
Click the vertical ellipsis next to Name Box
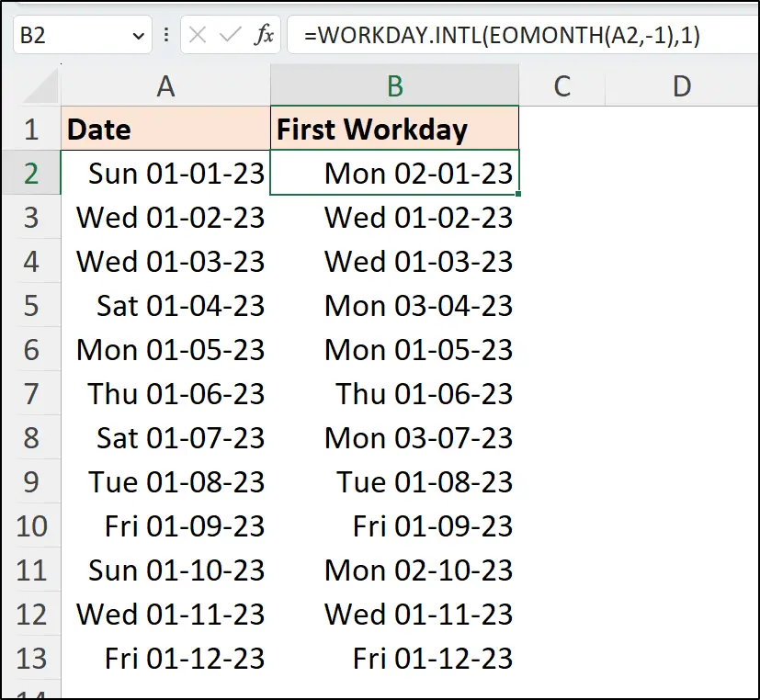click(166, 35)
